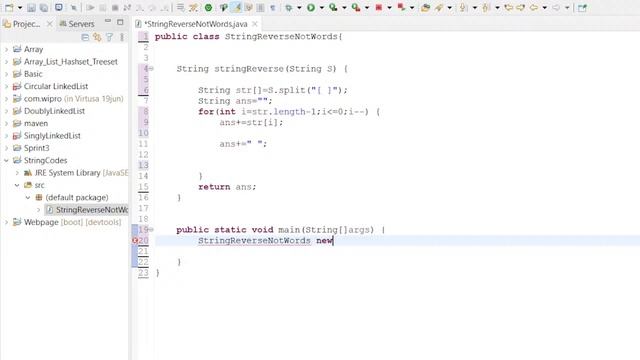Image resolution: width=640 pixels, height=360 pixels.
Task: Expand the Array project
Action: (7, 49)
